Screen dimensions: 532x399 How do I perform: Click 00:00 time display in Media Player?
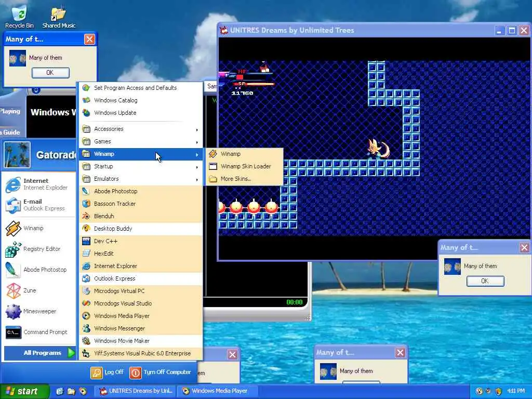(x=294, y=302)
